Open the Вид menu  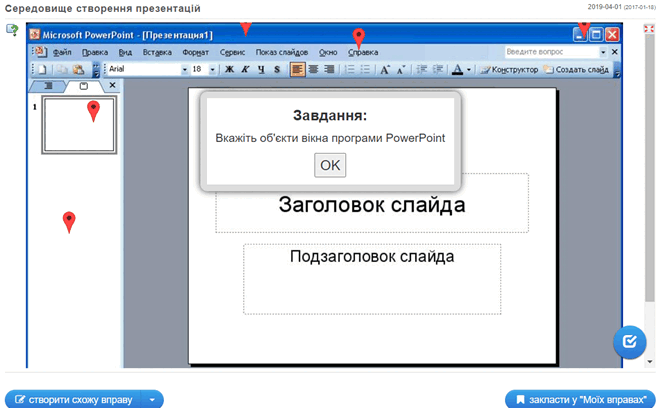(x=125, y=52)
